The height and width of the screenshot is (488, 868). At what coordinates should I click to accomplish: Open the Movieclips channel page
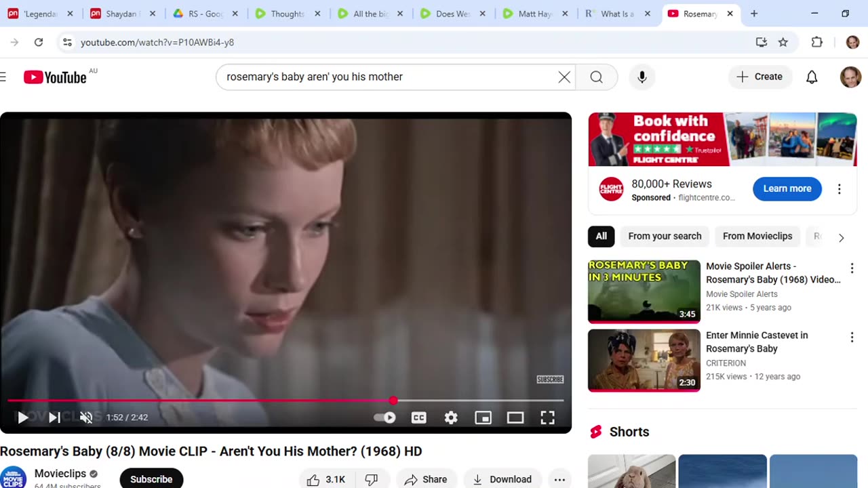click(60, 474)
